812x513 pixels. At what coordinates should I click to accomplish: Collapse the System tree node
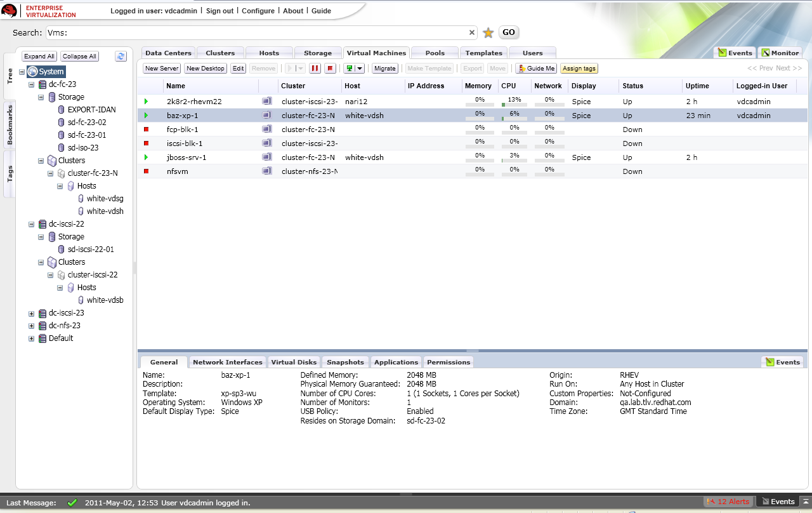[22, 72]
